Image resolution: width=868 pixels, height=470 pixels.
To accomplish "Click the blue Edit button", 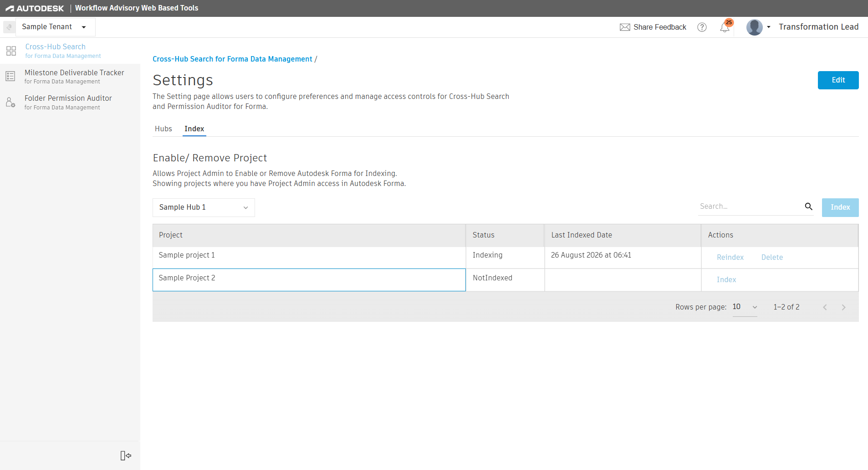I will (838, 80).
